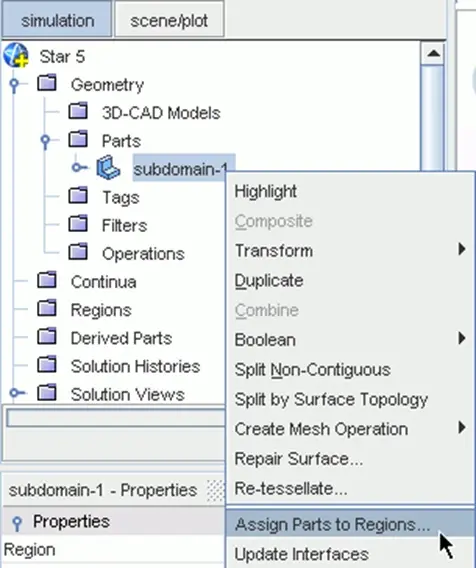The height and width of the screenshot is (568, 476).
Task: Expand the subdomain-1 tree node
Action: click(79, 168)
